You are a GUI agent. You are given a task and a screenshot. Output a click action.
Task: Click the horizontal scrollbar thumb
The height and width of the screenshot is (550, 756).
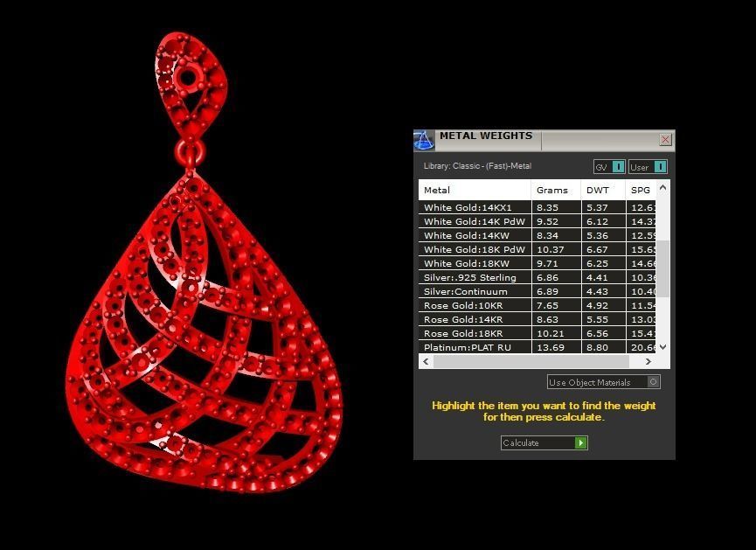[531, 361]
